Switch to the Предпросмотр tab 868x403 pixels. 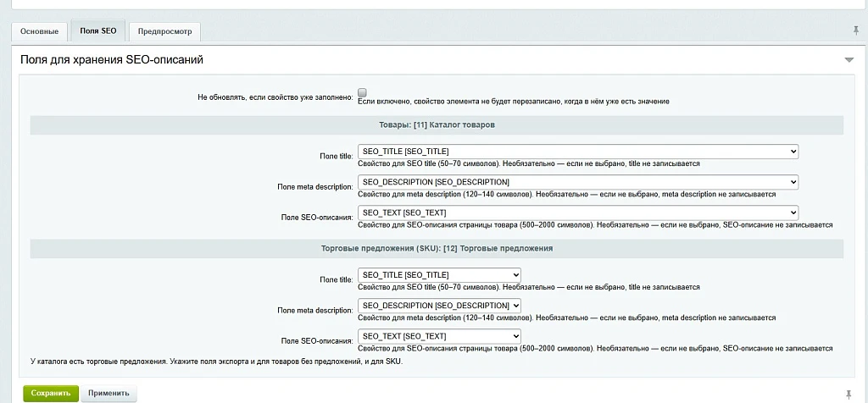165,31
